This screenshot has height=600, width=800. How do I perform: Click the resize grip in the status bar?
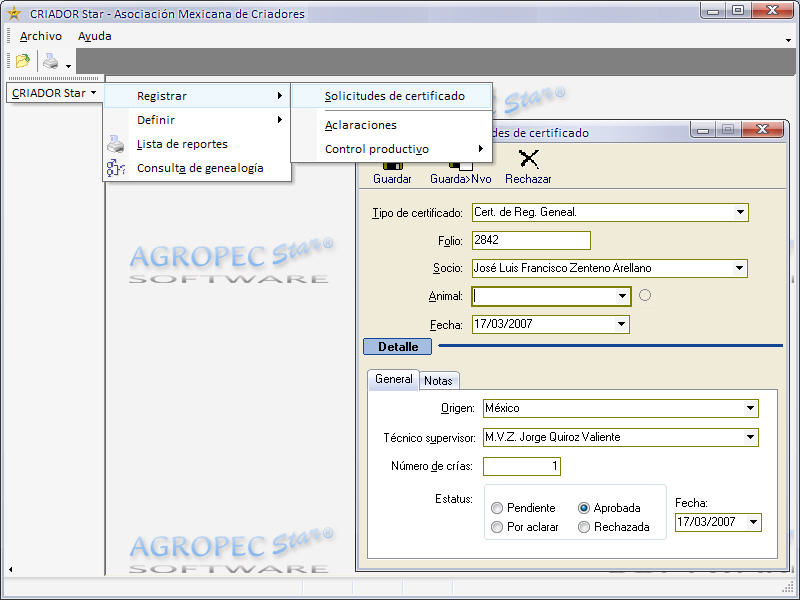789,587
